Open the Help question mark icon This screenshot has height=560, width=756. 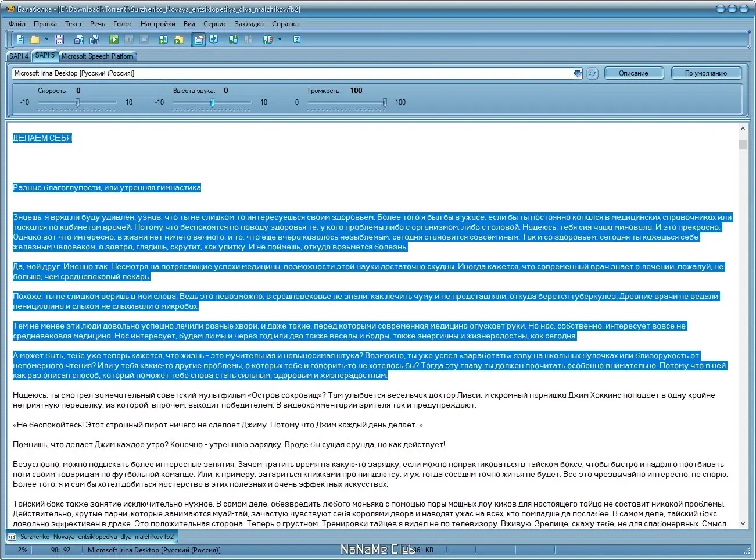click(297, 40)
